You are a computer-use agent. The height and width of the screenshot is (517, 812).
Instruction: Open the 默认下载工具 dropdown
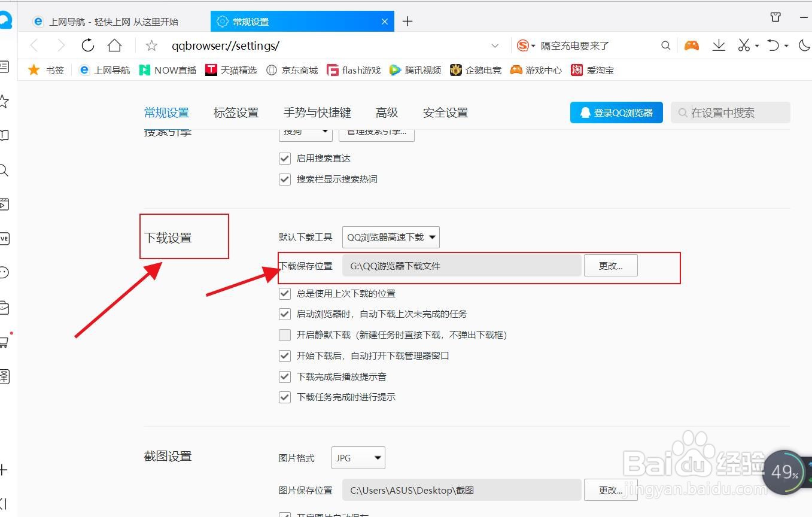click(390, 237)
